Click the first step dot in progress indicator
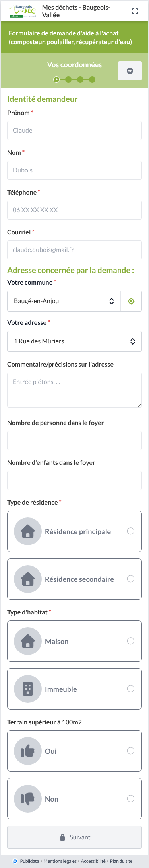 pos(56,80)
